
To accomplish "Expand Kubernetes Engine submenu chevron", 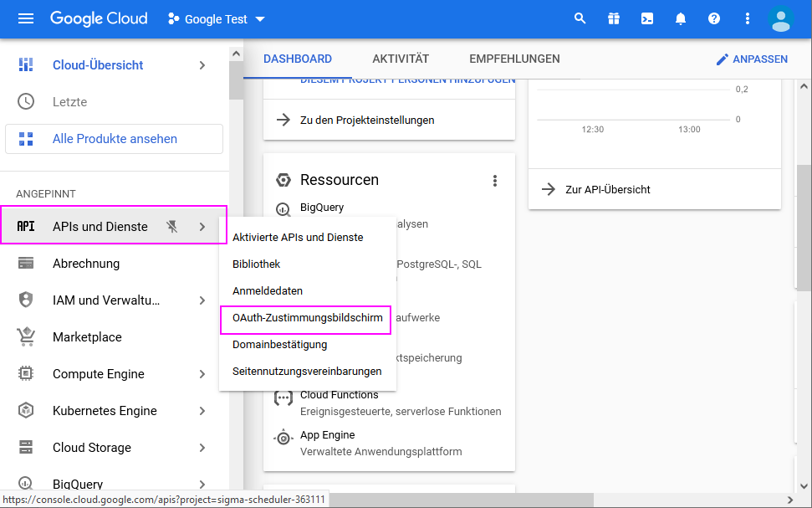I will [202, 411].
